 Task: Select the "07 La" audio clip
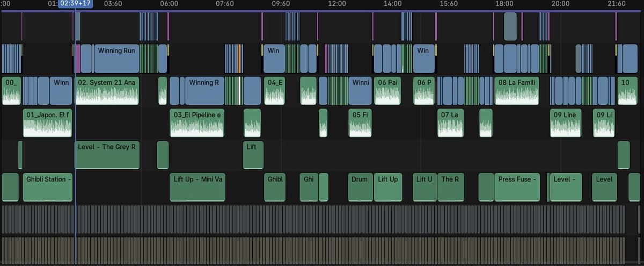coord(450,123)
